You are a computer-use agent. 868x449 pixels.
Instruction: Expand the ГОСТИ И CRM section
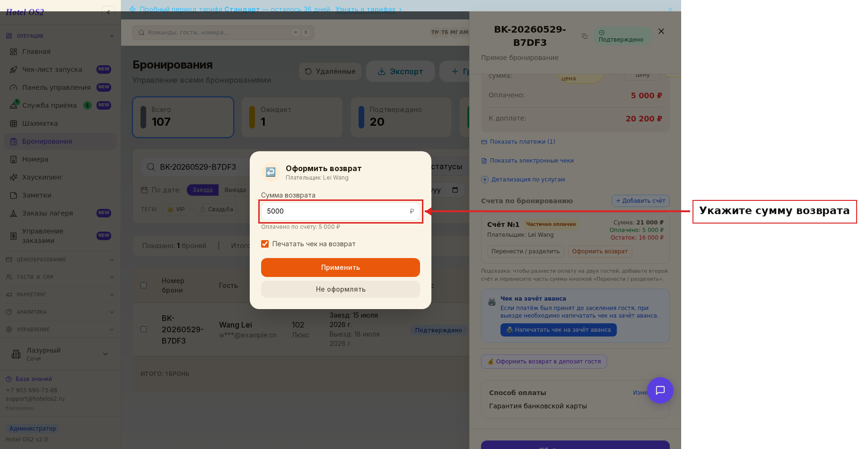pyautogui.click(x=112, y=277)
